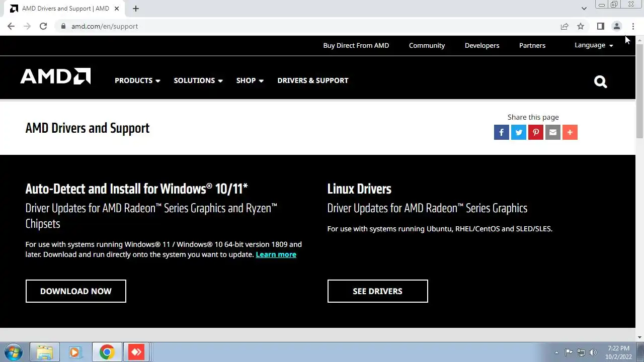Share page on Pinterest
Image resolution: width=644 pixels, height=362 pixels.
click(x=536, y=132)
